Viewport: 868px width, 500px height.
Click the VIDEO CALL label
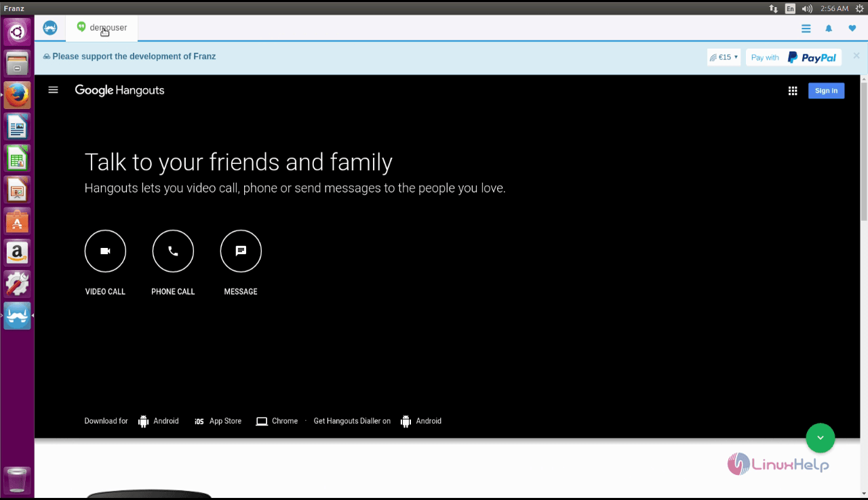pyautogui.click(x=105, y=291)
